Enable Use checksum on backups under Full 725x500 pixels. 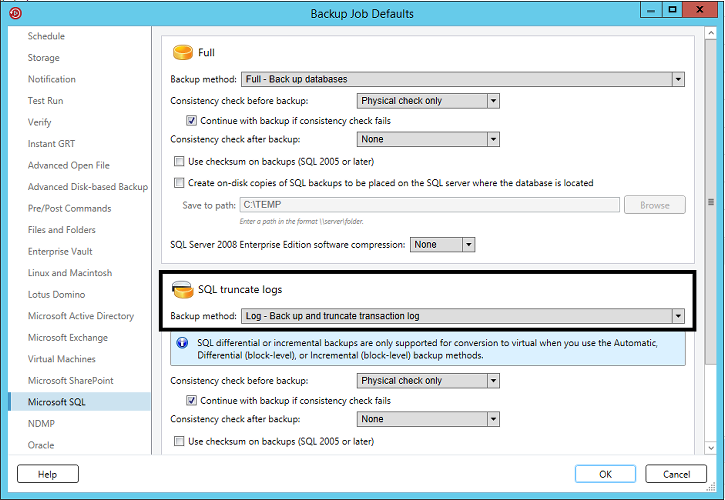coord(179,161)
